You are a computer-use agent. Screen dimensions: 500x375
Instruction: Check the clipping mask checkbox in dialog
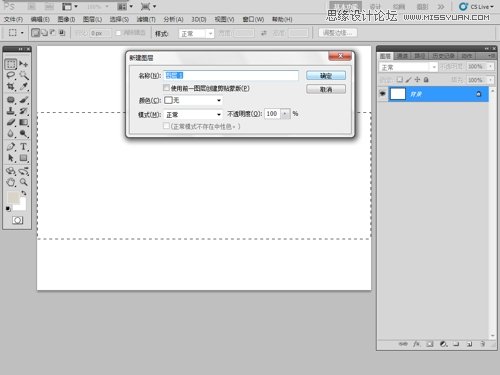click(x=166, y=88)
